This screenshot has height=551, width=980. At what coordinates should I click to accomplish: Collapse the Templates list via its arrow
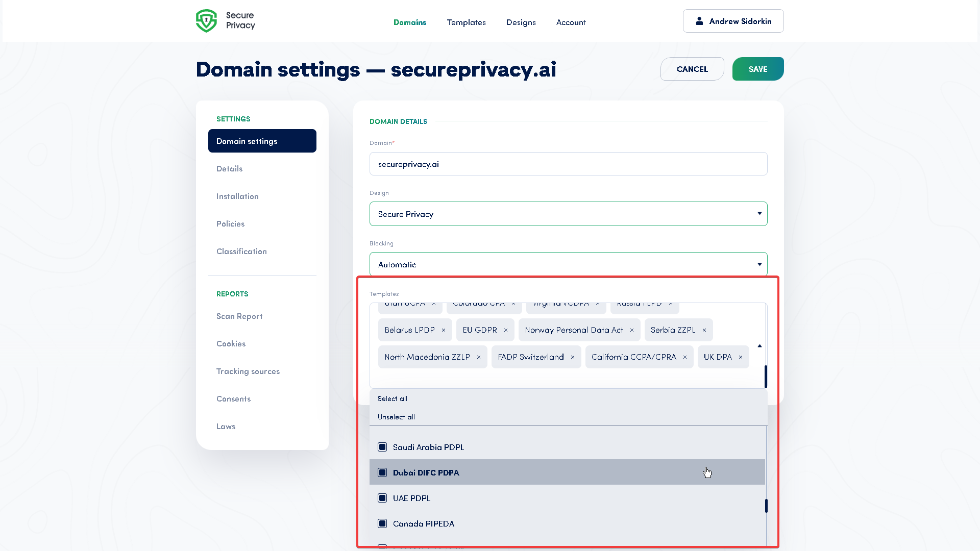point(759,345)
